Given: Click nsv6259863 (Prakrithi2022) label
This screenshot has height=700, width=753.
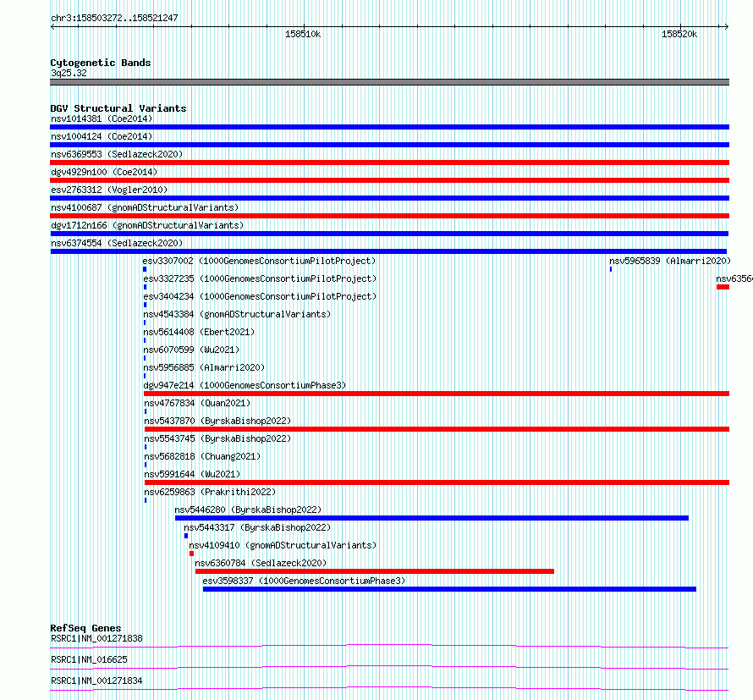Looking at the screenshot, I should pos(210,492).
